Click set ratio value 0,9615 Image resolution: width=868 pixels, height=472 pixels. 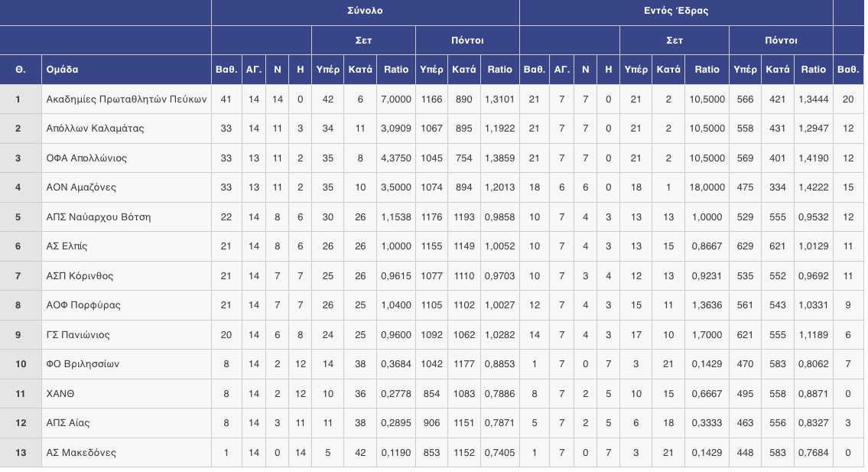pos(396,276)
